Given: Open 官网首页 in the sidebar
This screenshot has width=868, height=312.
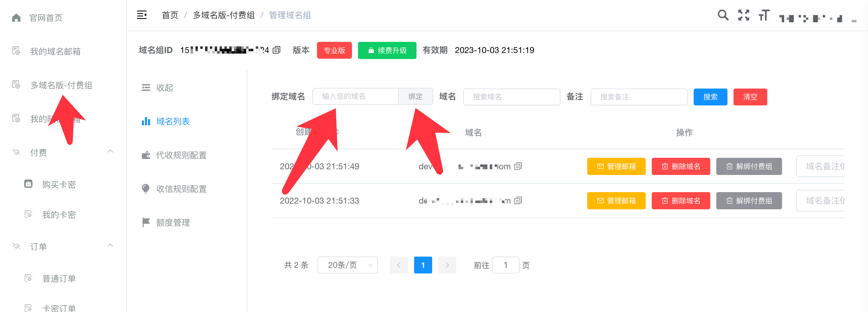Looking at the screenshot, I should click(x=46, y=18).
